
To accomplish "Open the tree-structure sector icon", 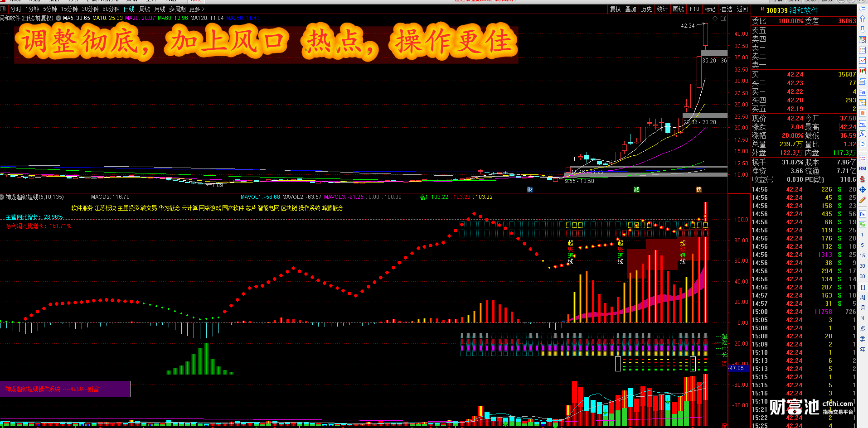I will tap(862, 102).
